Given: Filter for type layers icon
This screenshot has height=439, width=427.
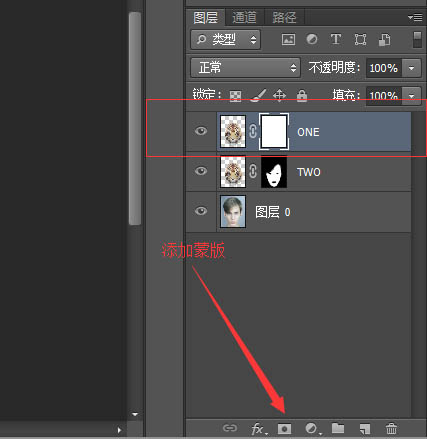Looking at the screenshot, I should 336,39.
